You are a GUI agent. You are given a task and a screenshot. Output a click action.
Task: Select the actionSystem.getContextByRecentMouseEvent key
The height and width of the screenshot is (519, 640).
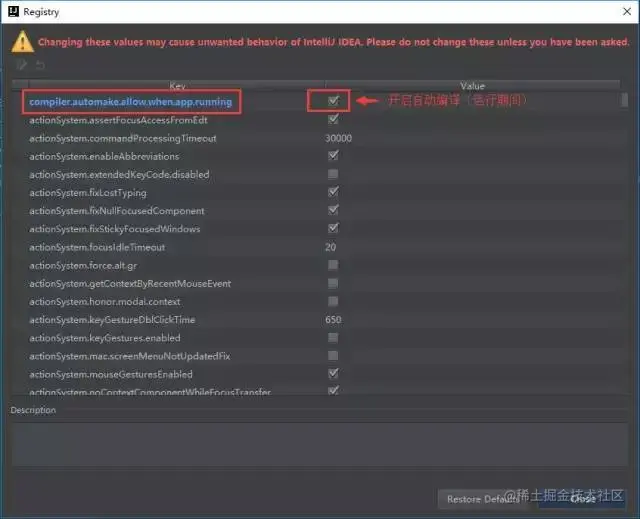pos(130,284)
